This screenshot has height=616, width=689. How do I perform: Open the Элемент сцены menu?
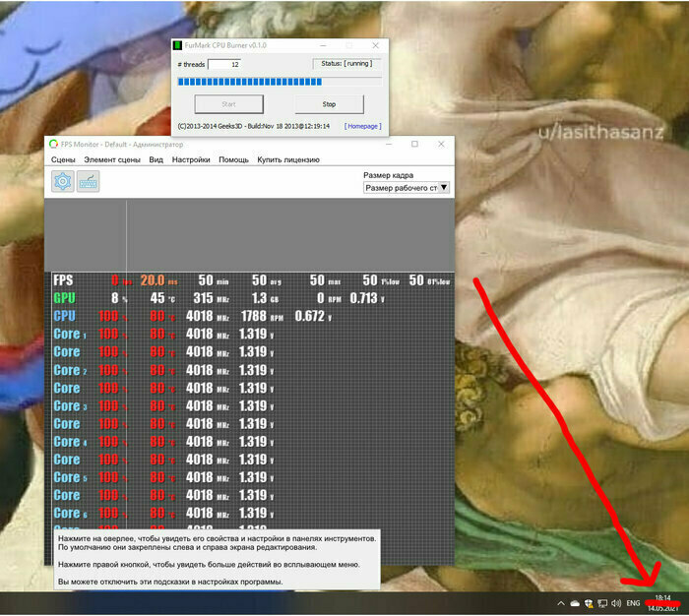coord(112,160)
